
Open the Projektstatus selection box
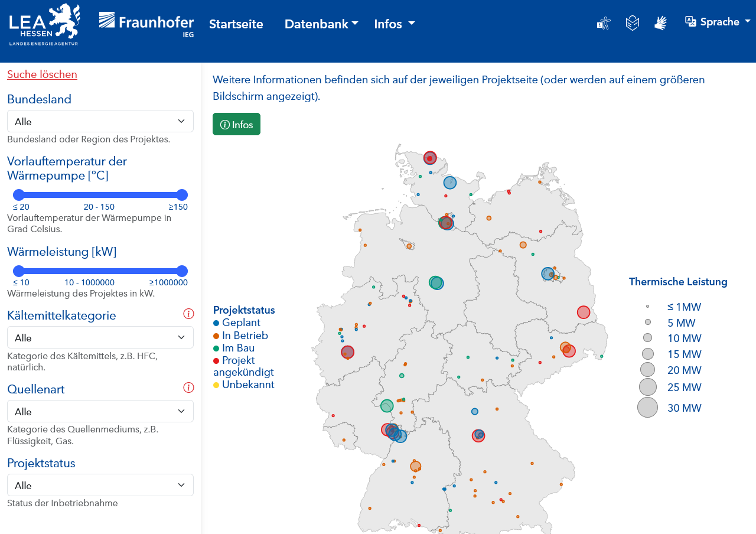100,484
